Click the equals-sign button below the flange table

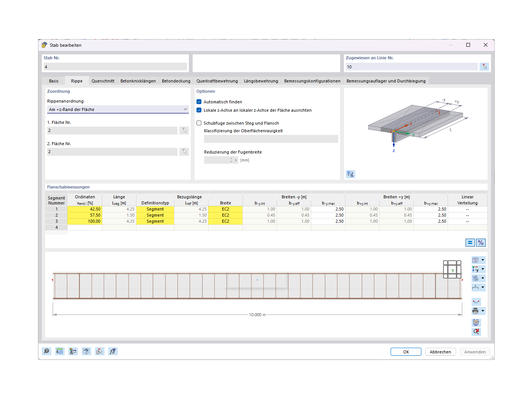coord(470,242)
